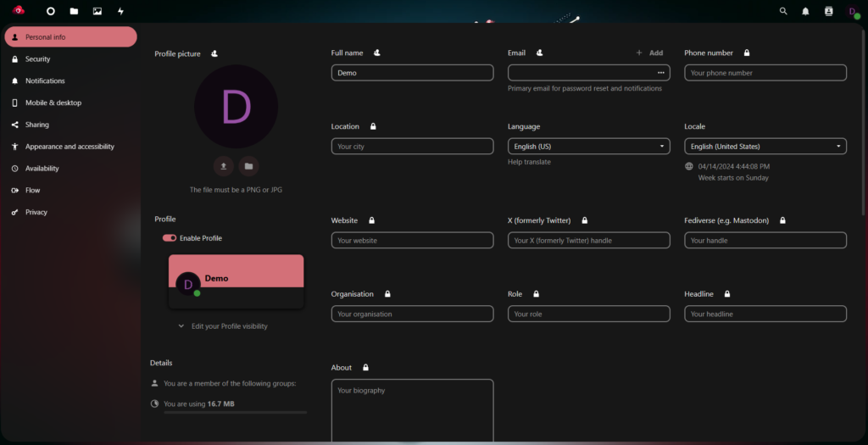Screen dimensions: 868x445
Task: Click the storage usage progress bar
Action: tap(236, 412)
